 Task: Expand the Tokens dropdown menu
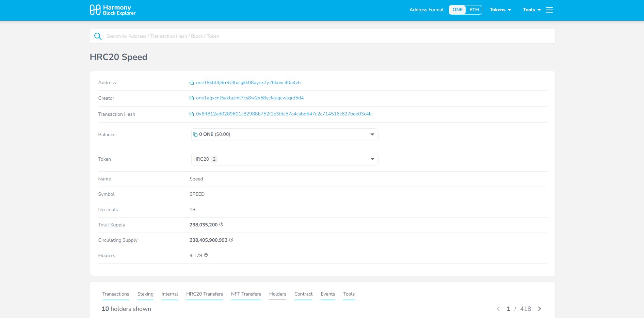(x=500, y=10)
